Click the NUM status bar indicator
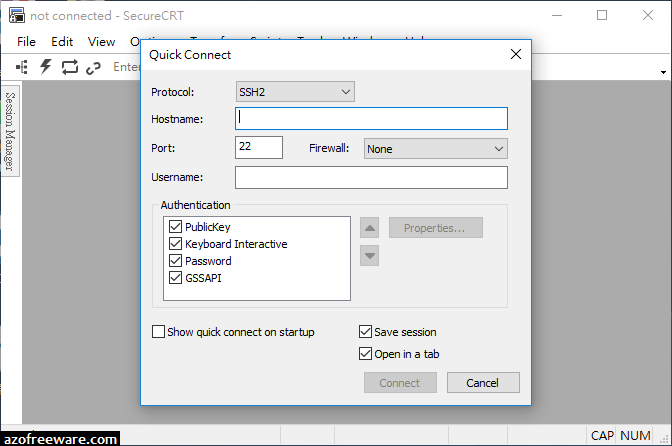Screen dimensions: 672x446 tap(635, 436)
